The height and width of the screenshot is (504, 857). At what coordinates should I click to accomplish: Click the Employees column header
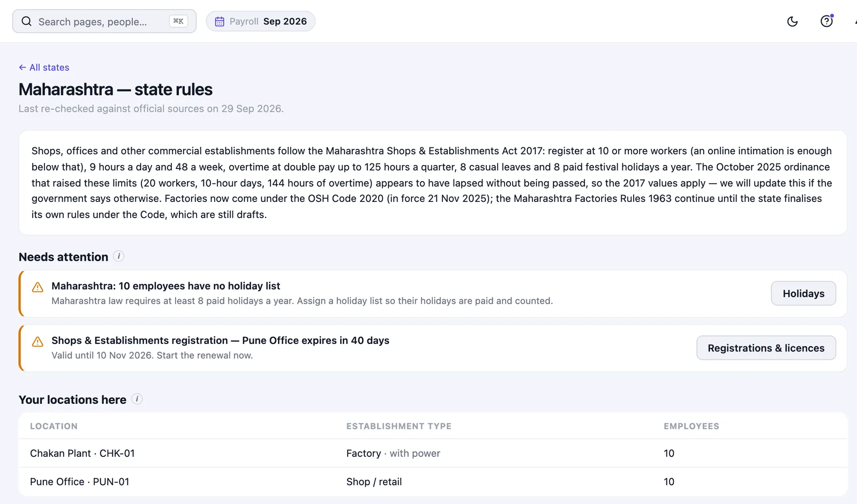tap(691, 426)
